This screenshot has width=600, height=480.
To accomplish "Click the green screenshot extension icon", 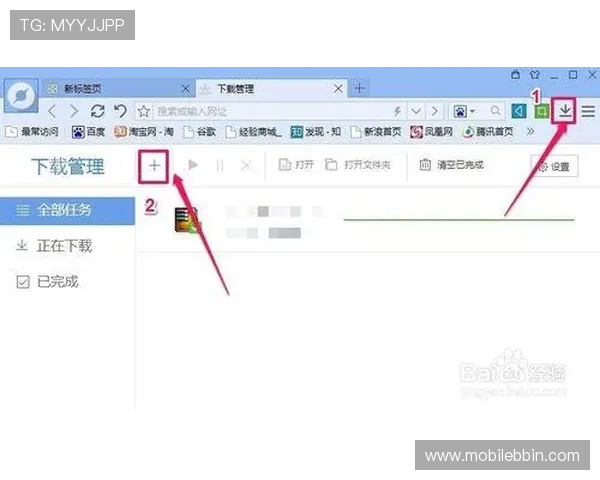I will point(542,111).
